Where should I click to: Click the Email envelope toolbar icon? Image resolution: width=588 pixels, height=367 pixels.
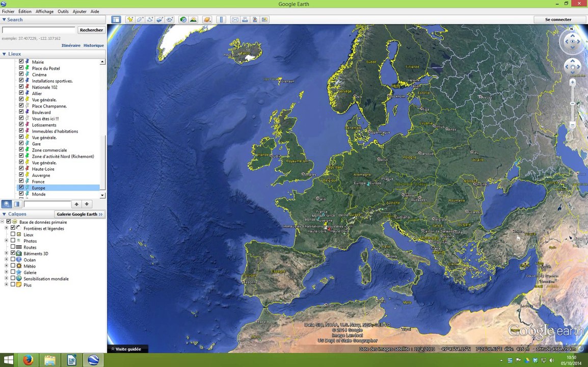(x=235, y=19)
